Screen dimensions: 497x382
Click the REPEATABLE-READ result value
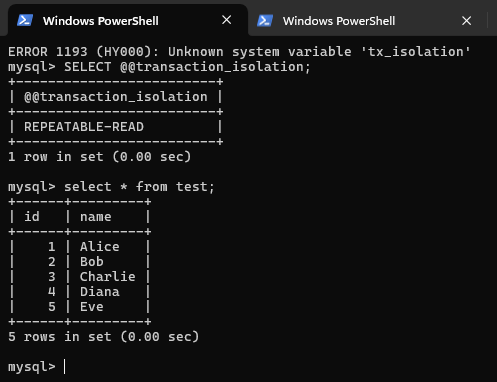point(84,127)
